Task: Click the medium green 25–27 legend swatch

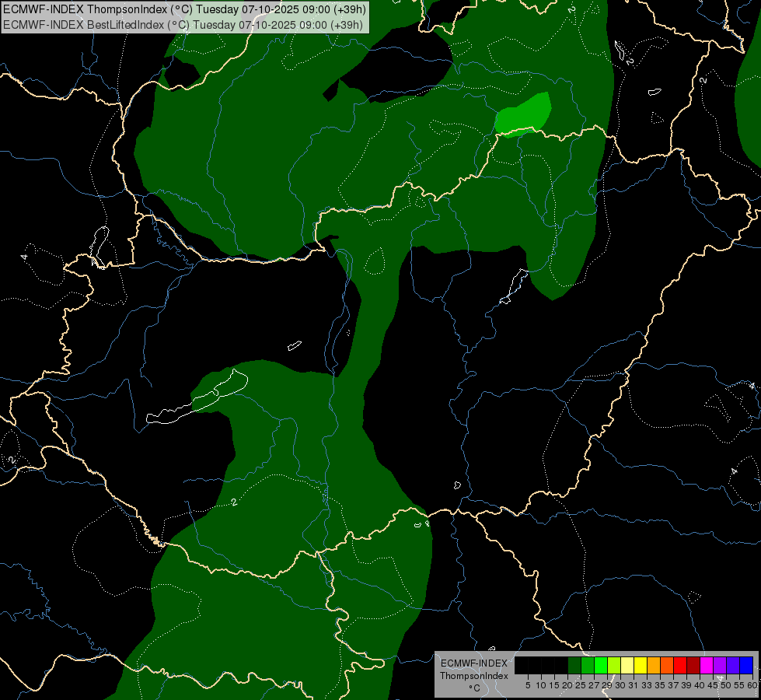Action: point(588,665)
